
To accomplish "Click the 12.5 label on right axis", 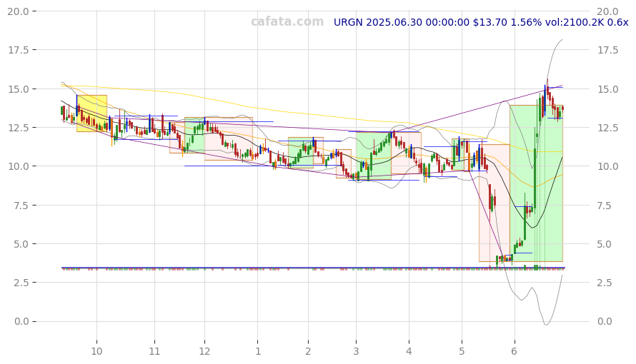I will click(x=608, y=128).
